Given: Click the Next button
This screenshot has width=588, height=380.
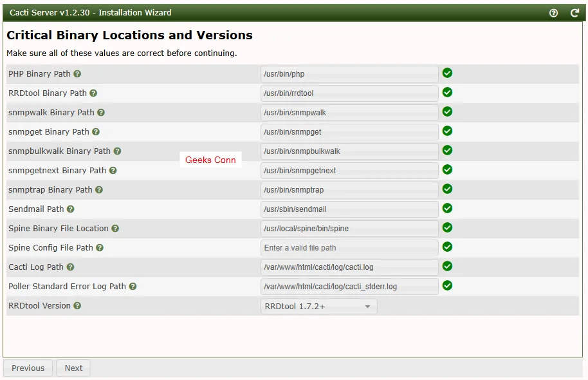Looking at the screenshot, I should (x=73, y=368).
